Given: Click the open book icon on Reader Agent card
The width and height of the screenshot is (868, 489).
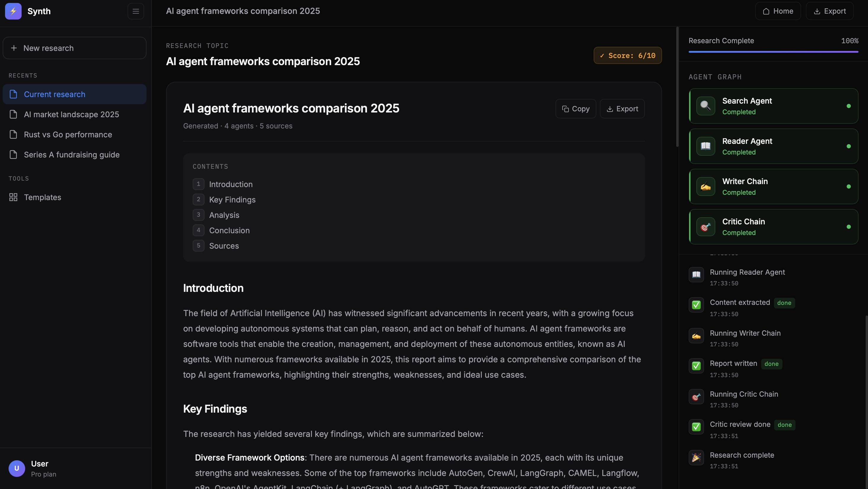Looking at the screenshot, I should (x=706, y=146).
